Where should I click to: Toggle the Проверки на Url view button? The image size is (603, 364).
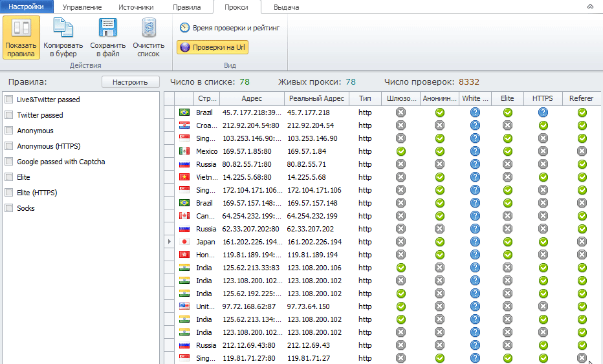tap(212, 47)
